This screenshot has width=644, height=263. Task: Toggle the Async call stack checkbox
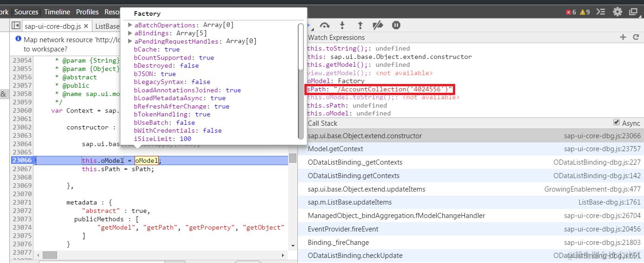[x=617, y=122]
